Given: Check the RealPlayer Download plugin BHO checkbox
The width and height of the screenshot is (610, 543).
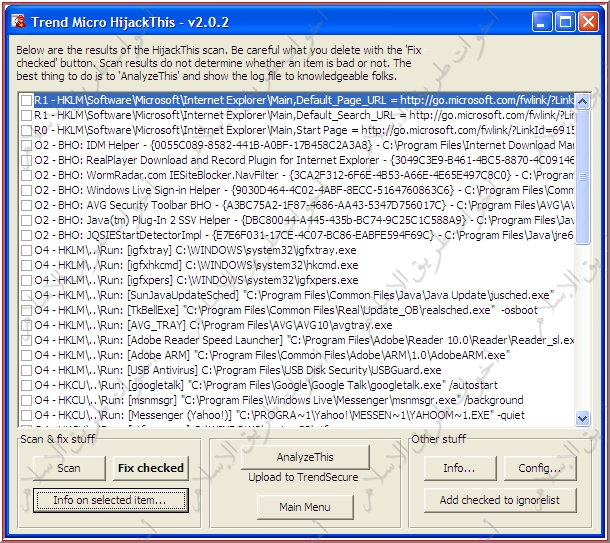Looking at the screenshot, I should pos(26,160).
